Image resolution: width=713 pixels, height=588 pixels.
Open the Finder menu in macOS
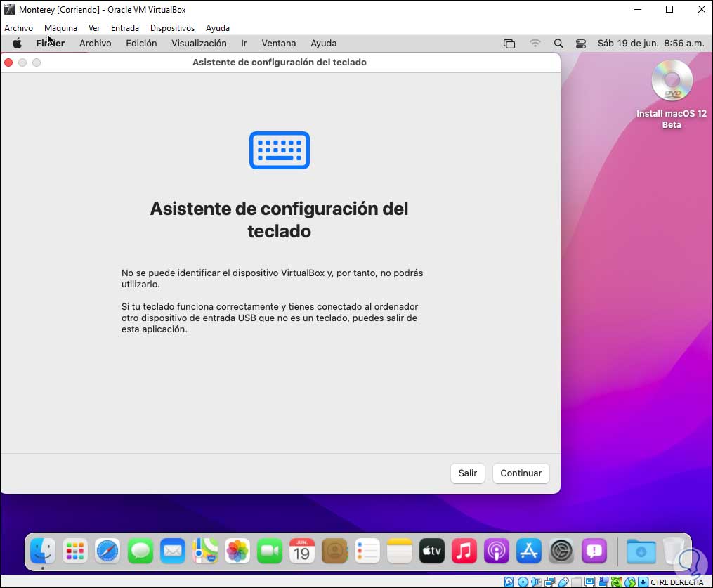coord(51,43)
